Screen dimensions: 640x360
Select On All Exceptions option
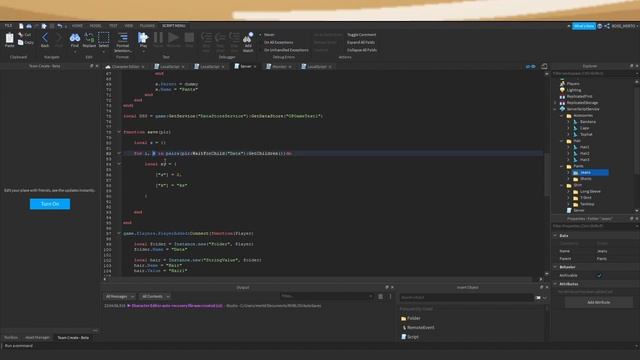tap(278, 42)
